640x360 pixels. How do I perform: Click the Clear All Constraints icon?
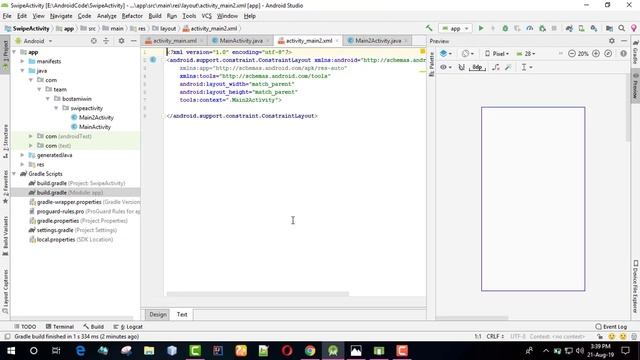(496, 67)
